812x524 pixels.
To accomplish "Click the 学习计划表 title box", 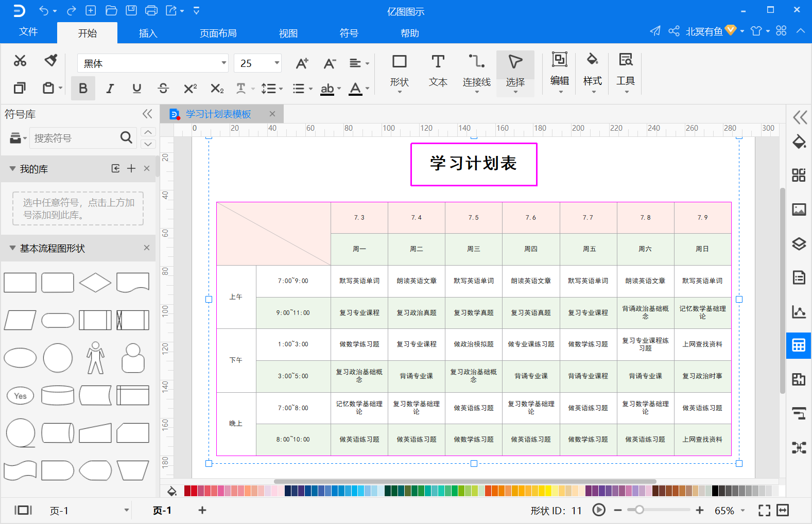I will tap(473, 164).
